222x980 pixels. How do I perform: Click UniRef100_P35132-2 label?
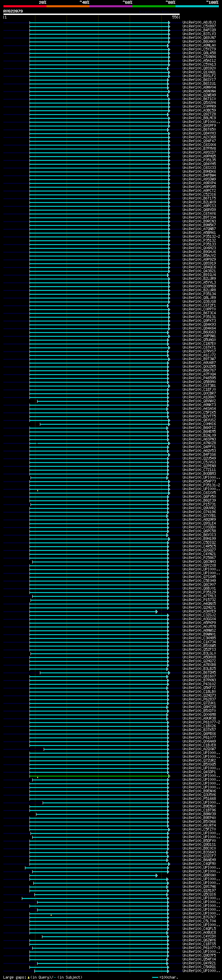[x=201, y=237]
